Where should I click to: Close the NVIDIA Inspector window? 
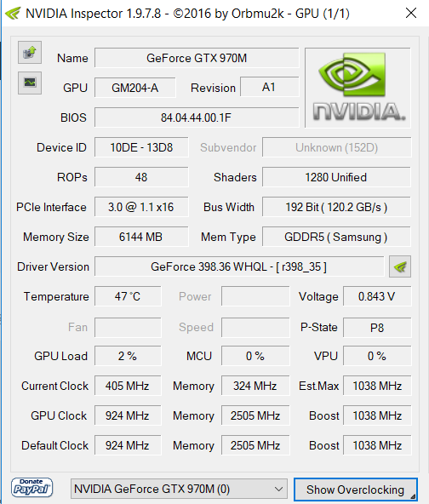click(x=410, y=13)
